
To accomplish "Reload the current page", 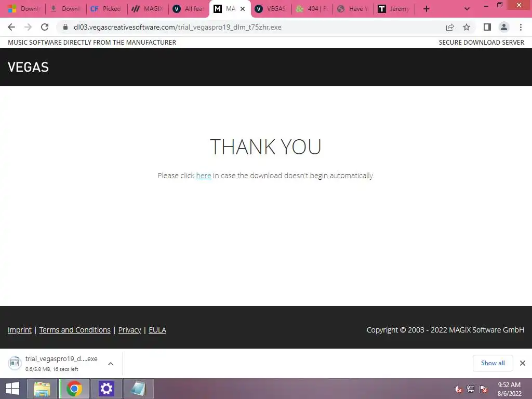I will (45, 27).
